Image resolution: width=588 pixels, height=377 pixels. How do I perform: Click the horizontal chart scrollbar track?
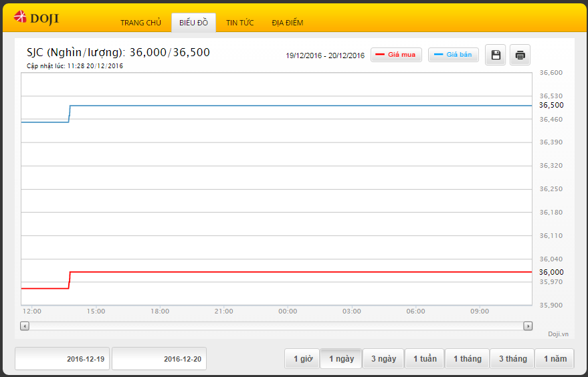[x=276, y=326]
